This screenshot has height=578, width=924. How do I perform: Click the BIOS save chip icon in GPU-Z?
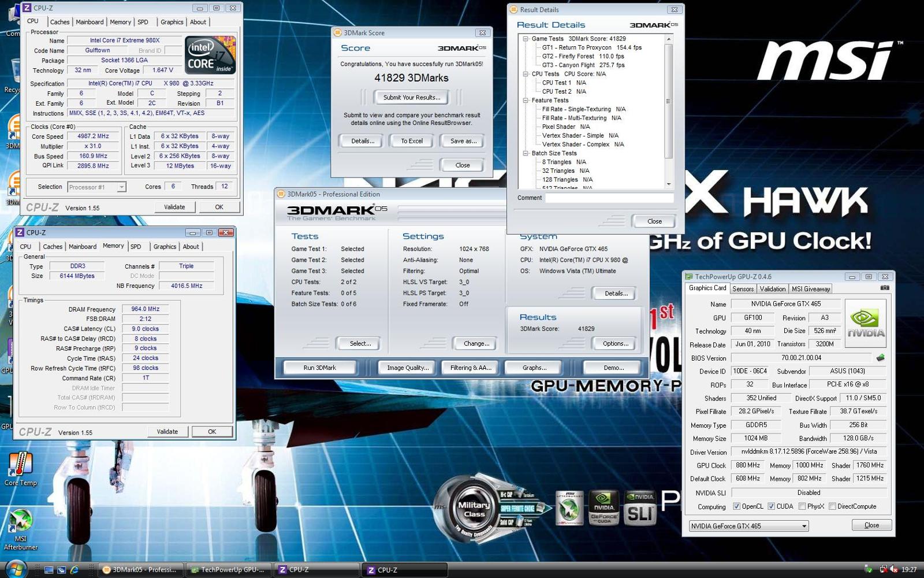click(880, 358)
